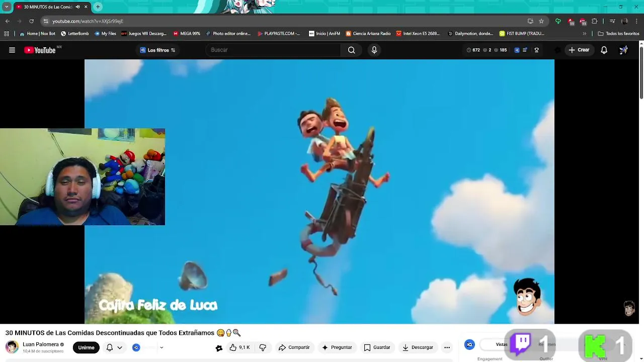644x362 pixels.
Task: Click the vidIQ icon beside the bell
Action: [x=136, y=347]
